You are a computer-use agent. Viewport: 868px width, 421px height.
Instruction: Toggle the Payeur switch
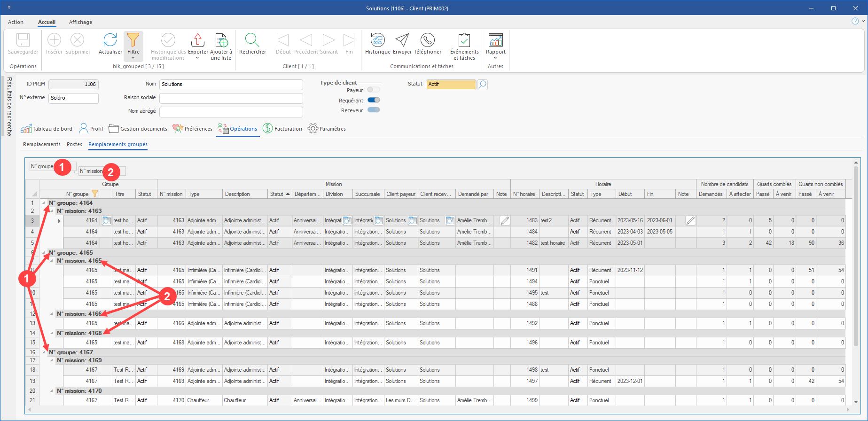click(374, 90)
